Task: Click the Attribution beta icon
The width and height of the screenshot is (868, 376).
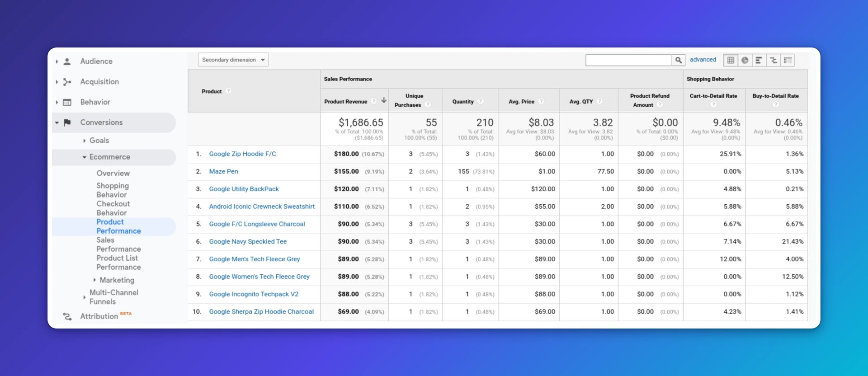Action: pyautogui.click(x=67, y=316)
